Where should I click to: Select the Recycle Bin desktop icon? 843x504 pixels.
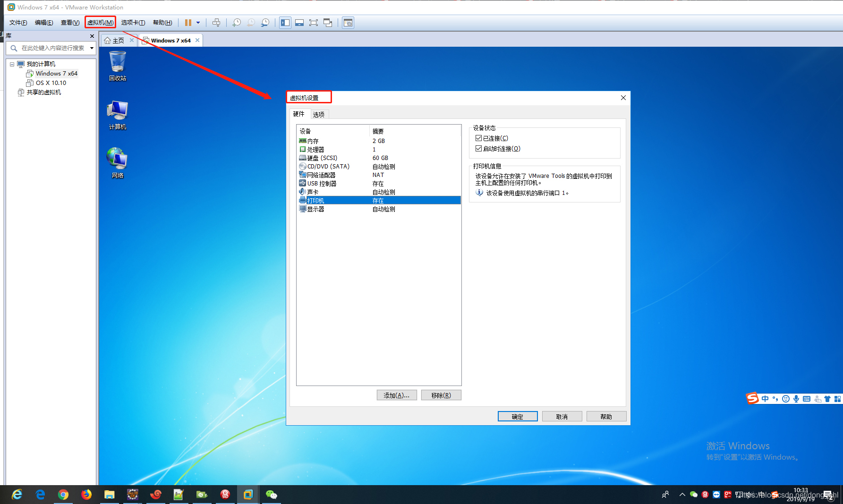coord(118,66)
